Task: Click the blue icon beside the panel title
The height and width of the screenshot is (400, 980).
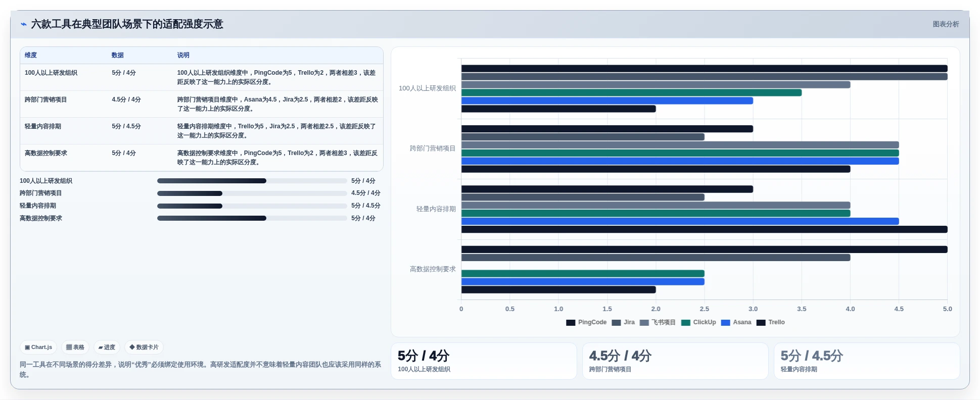Action: [23, 24]
